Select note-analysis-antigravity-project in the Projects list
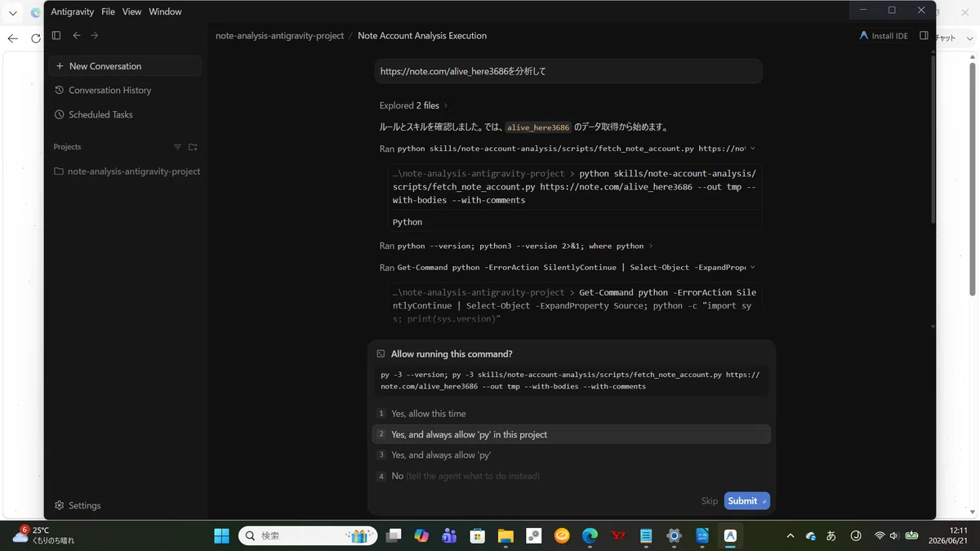 point(127,171)
